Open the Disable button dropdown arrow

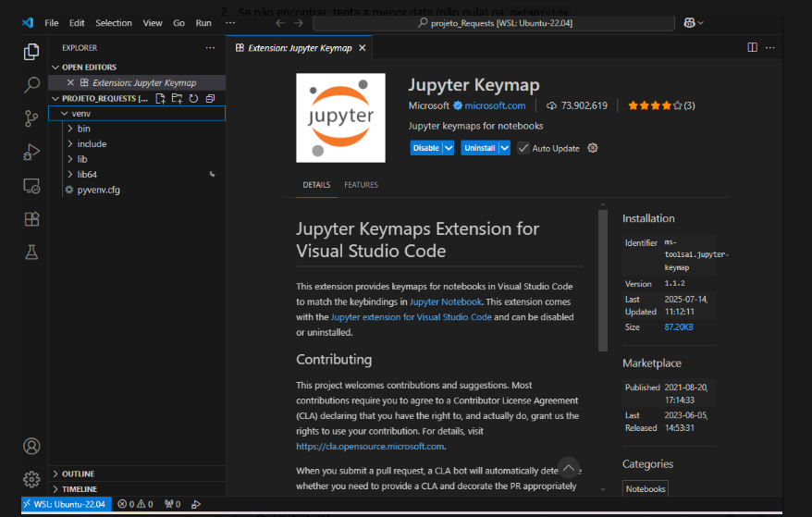click(x=449, y=148)
